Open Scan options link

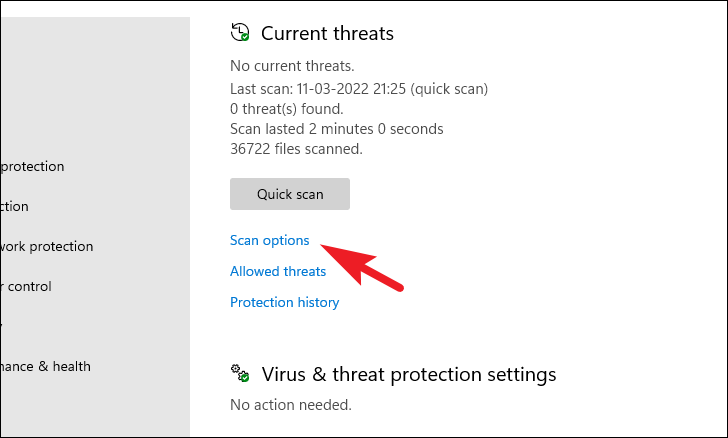coord(270,240)
